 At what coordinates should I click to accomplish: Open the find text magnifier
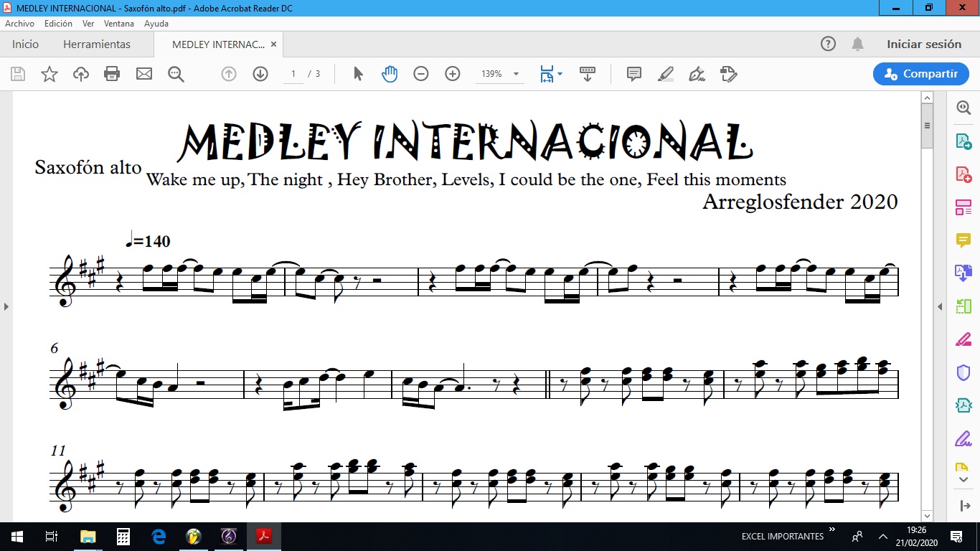point(176,74)
